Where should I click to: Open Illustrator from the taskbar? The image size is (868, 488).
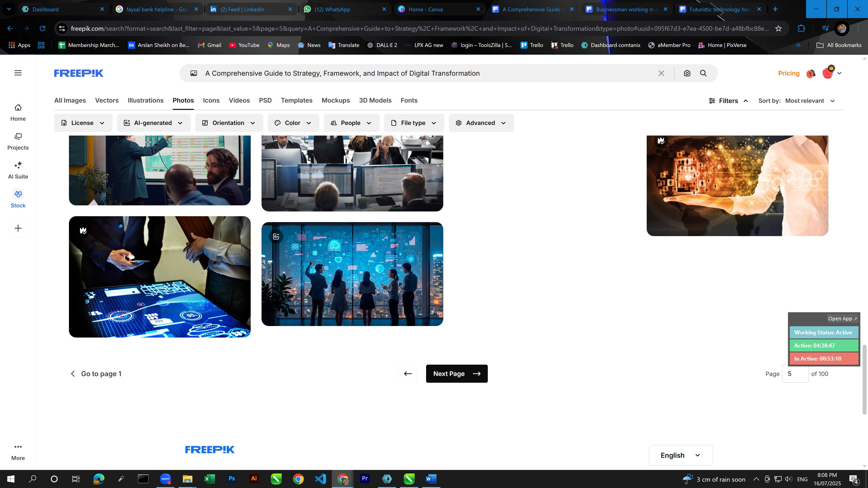[x=254, y=479]
